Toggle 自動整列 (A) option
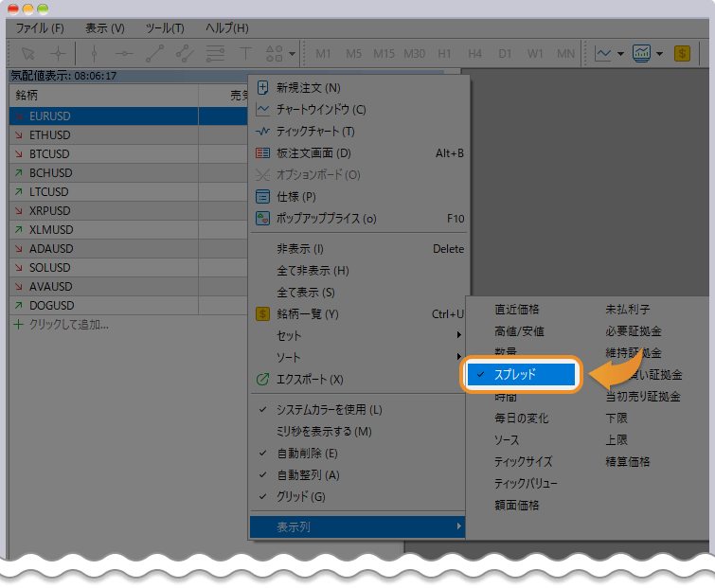Viewport: 715px width, 588px height. [x=358, y=475]
